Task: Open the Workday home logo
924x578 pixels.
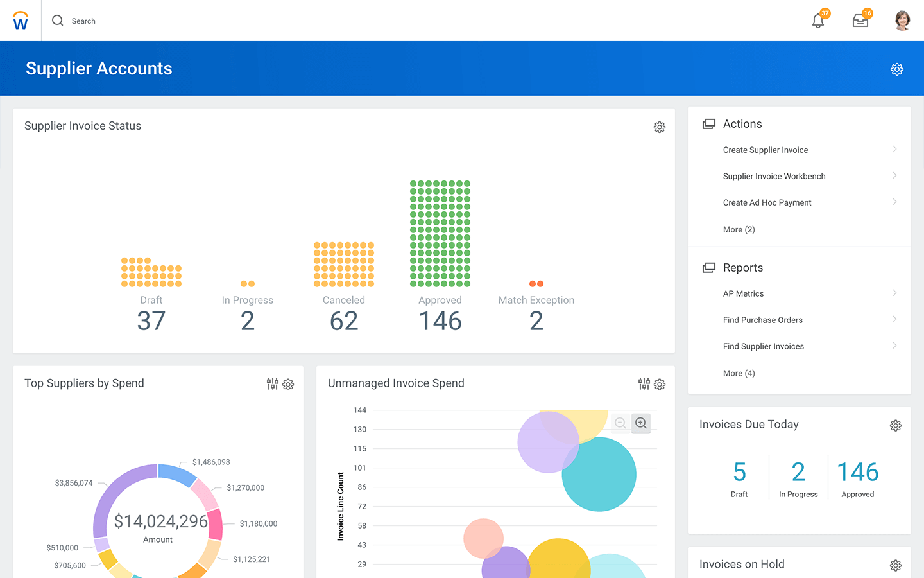Action: [x=21, y=21]
